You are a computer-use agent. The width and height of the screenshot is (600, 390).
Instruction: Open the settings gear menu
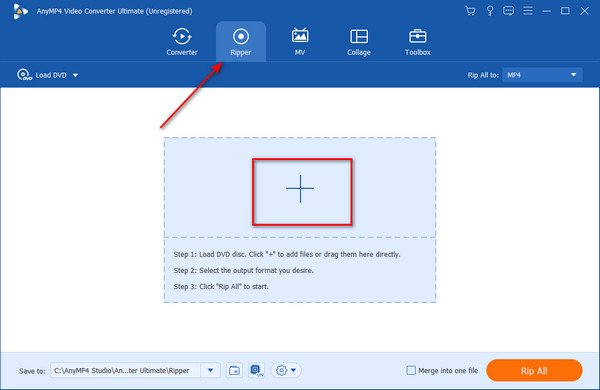282,370
